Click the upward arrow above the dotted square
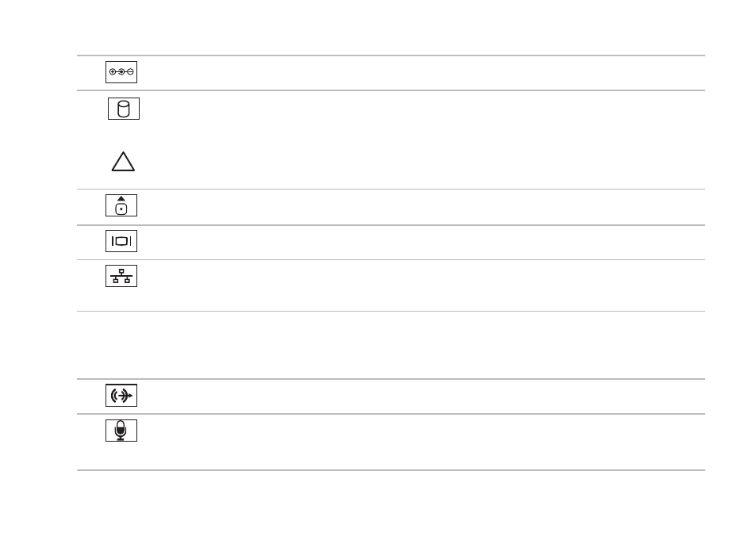The height and width of the screenshot is (536, 756). tap(121, 198)
